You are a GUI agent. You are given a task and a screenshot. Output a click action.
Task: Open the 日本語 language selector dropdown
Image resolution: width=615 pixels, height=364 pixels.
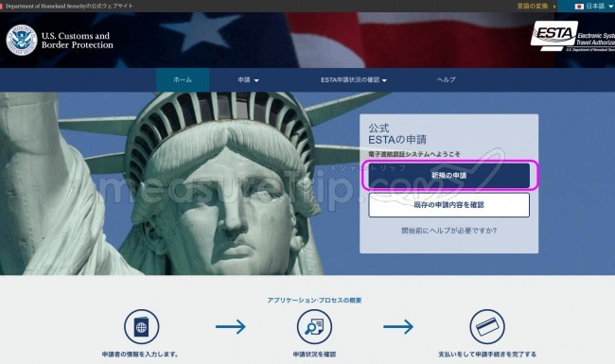[x=594, y=7]
